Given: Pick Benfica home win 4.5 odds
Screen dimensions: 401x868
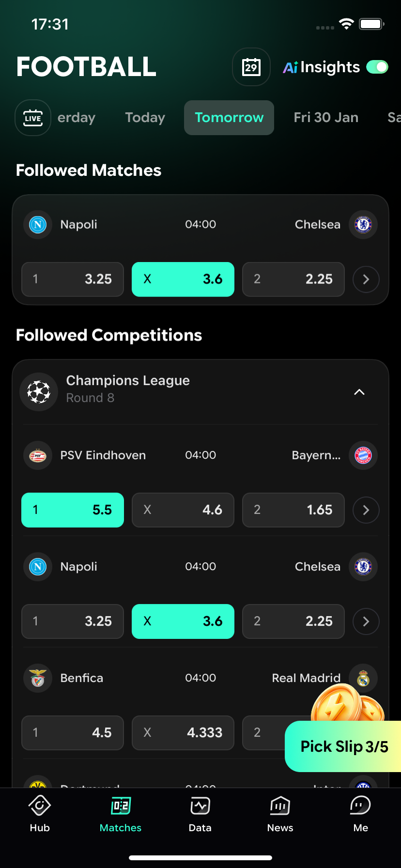Looking at the screenshot, I should click(73, 733).
